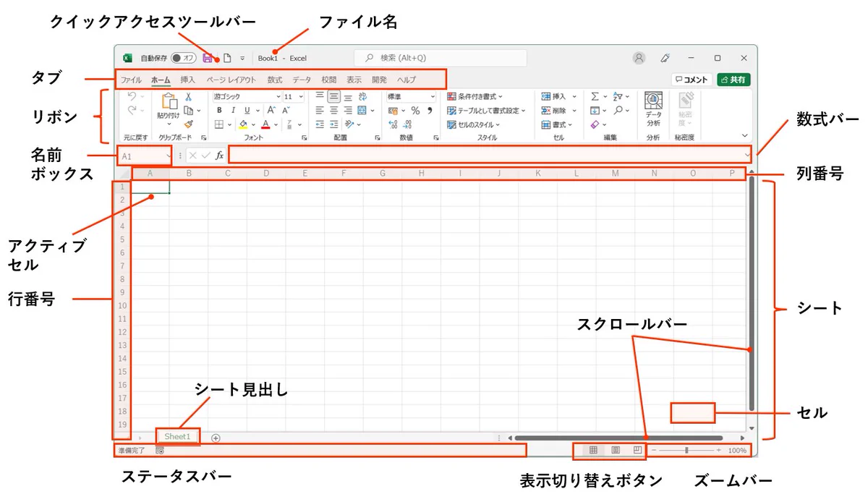Screen dimensions: 868x502
Task: Click the user account avatar icon
Action: (639, 58)
